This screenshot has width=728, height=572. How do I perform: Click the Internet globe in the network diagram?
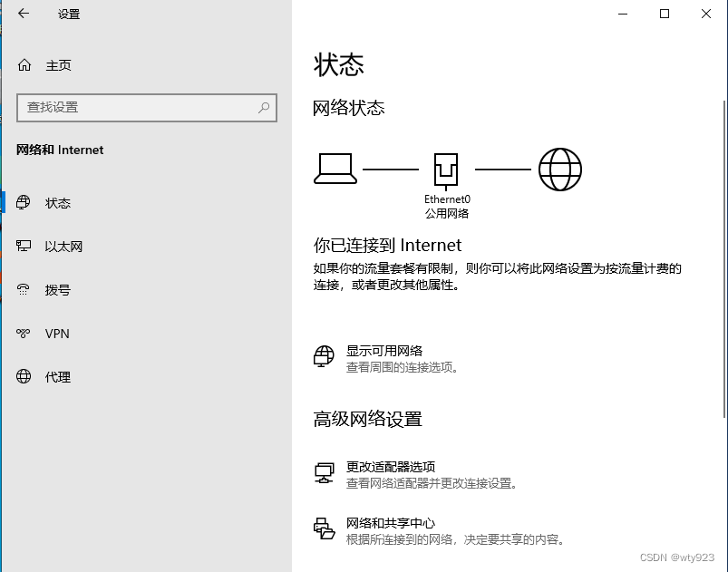(560, 169)
